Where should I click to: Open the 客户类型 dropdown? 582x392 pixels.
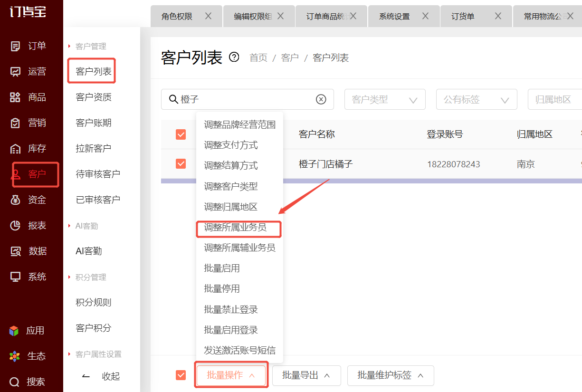pyautogui.click(x=385, y=99)
